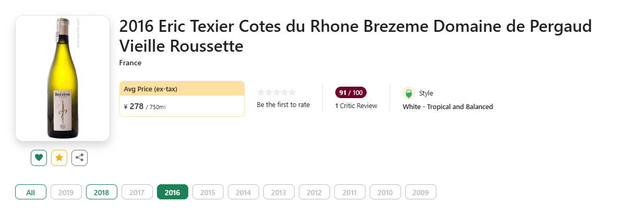The height and width of the screenshot is (214, 644).
Task: Open the 1 Critic Review link
Action: click(356, 106)
